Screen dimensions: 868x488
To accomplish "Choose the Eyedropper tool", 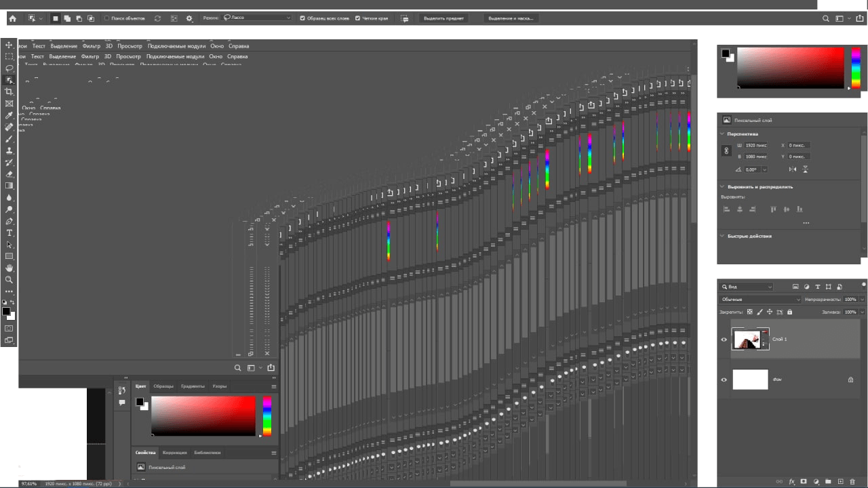I will pyautogui.click(x=9, y=115).
